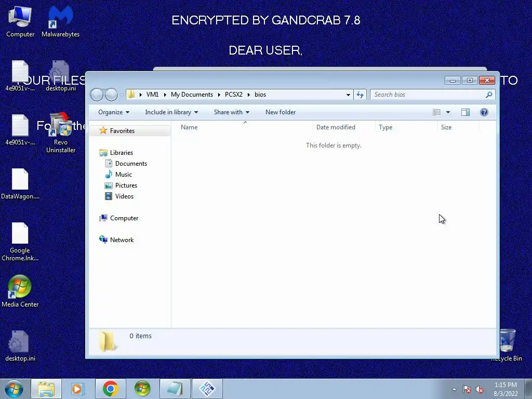Sort by the Size column header

(x=458, y=127)
